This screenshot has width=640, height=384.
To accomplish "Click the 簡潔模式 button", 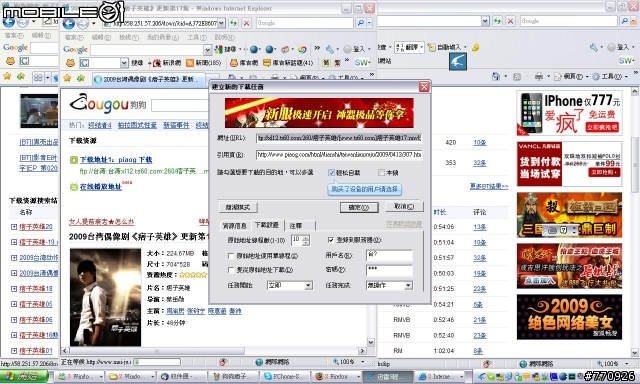I will 238,207.
